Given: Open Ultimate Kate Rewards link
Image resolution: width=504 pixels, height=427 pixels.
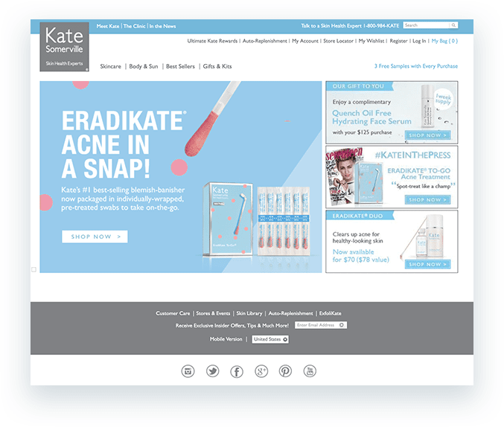Looking at the screenshot, I should coord(212,41).
